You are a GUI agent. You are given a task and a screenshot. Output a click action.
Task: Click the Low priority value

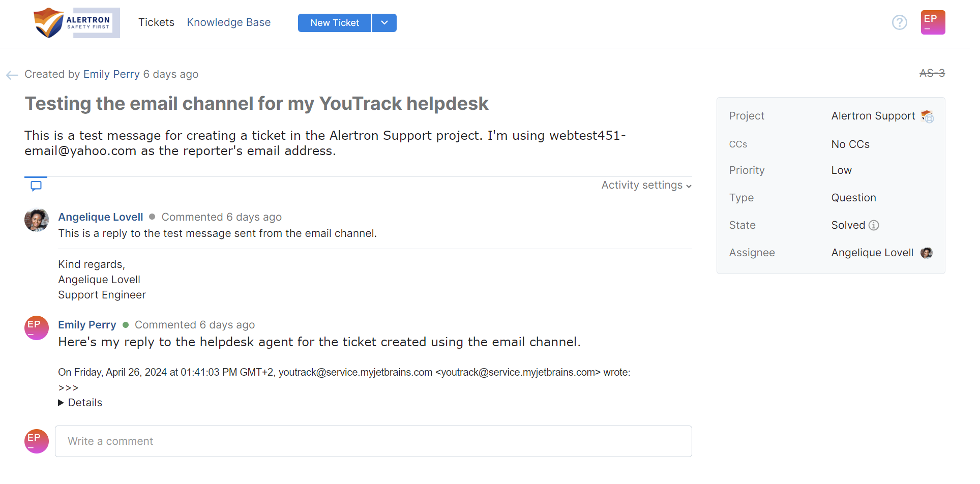pyautogui.click(x=841, y=170)
